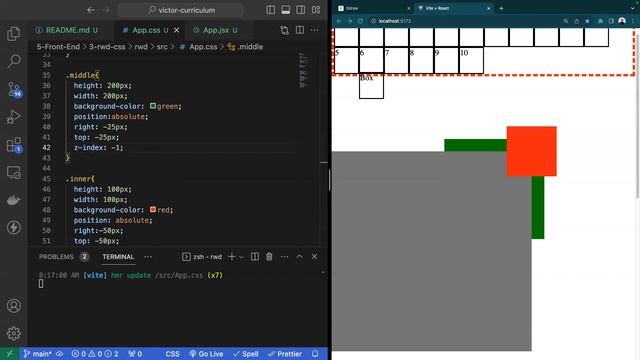
Task: Open Manage settings gear
Action: point(13,333)
